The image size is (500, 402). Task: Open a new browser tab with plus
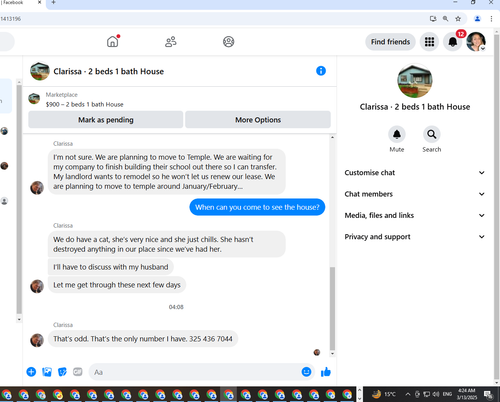[53, 3]
